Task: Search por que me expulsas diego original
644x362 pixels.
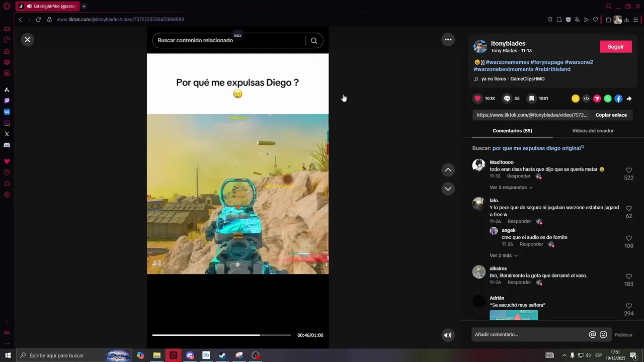Action: (538, 148)
